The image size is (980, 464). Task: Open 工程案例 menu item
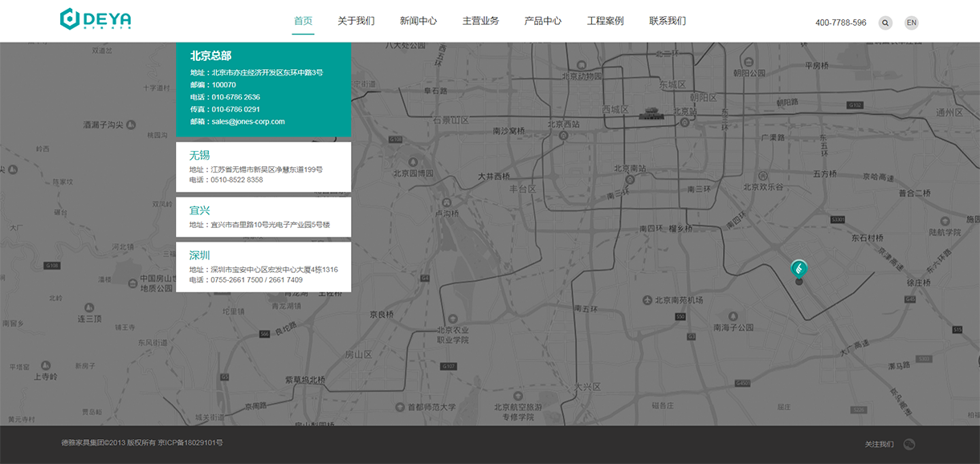[x=605, y=21]
